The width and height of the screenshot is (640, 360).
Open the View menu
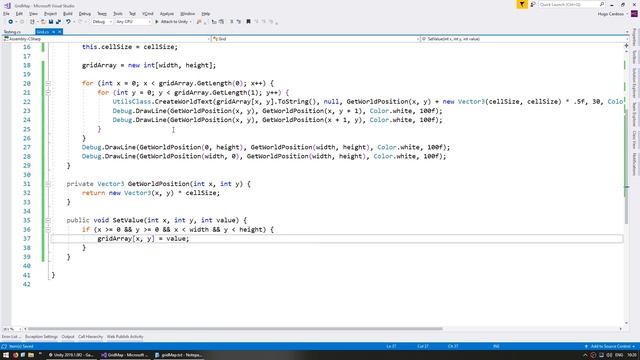point(33,14)
